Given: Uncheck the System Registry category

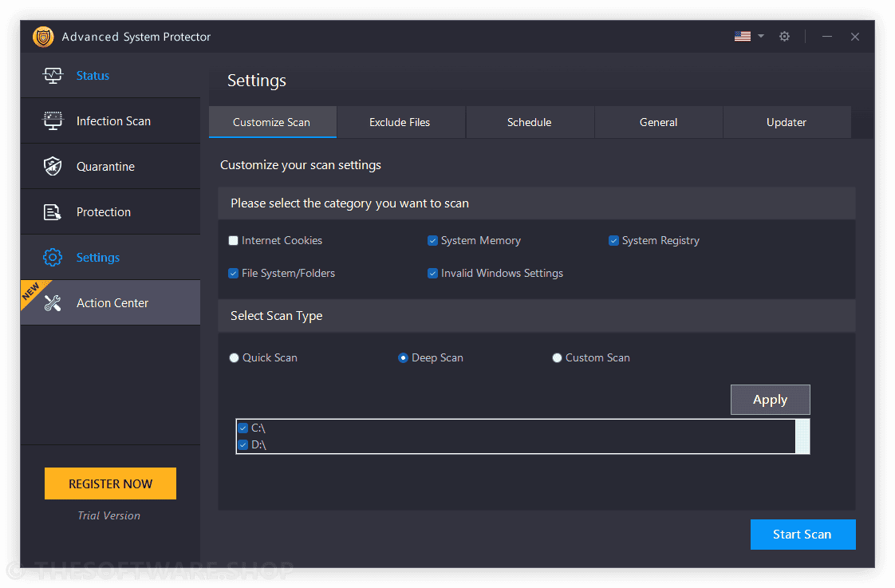Looking at the screenshot, I should click(x=613, y=240).
